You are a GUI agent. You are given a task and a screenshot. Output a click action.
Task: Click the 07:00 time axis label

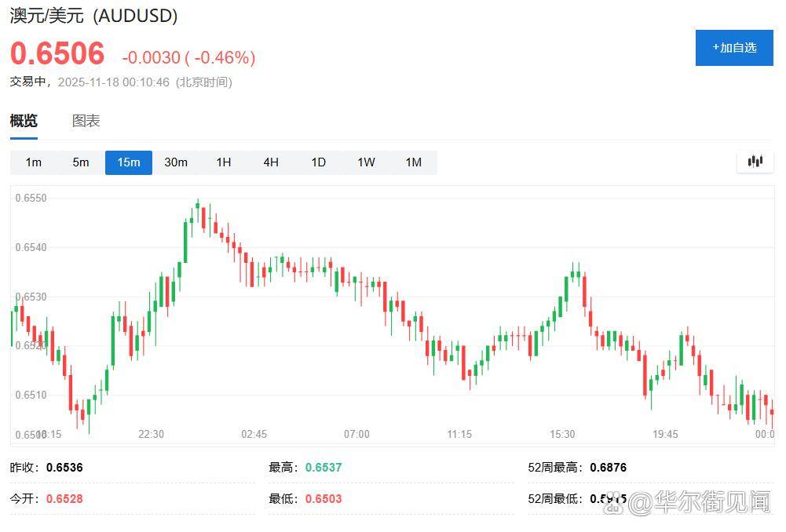click(356, 434)
